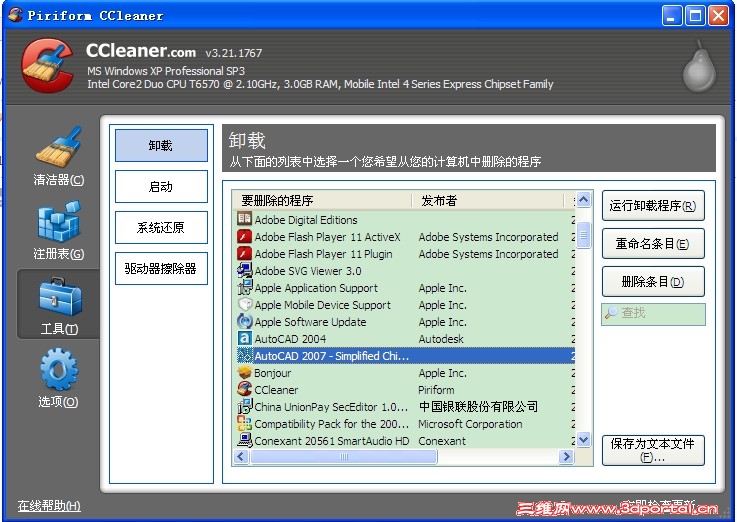Select the CCleaner program row
The width and height of the screenshot is (737, 522).
(404, 389)
